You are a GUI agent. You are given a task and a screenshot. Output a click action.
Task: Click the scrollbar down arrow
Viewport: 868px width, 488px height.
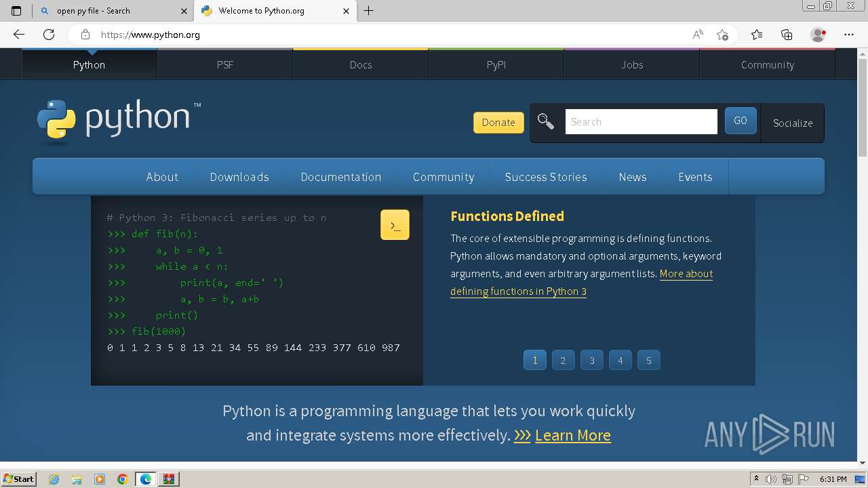(x=862, y=463)
